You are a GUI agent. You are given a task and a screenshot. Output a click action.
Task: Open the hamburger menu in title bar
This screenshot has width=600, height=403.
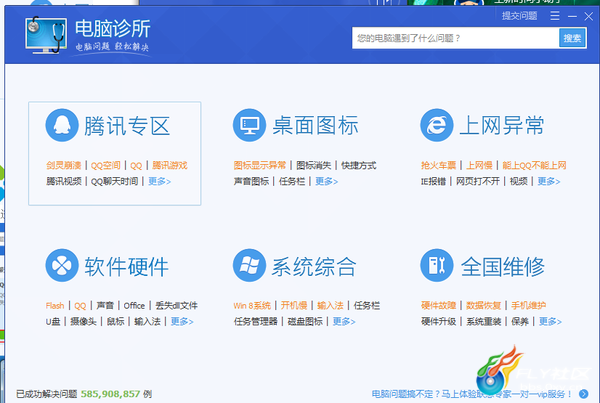pos(555,16)
